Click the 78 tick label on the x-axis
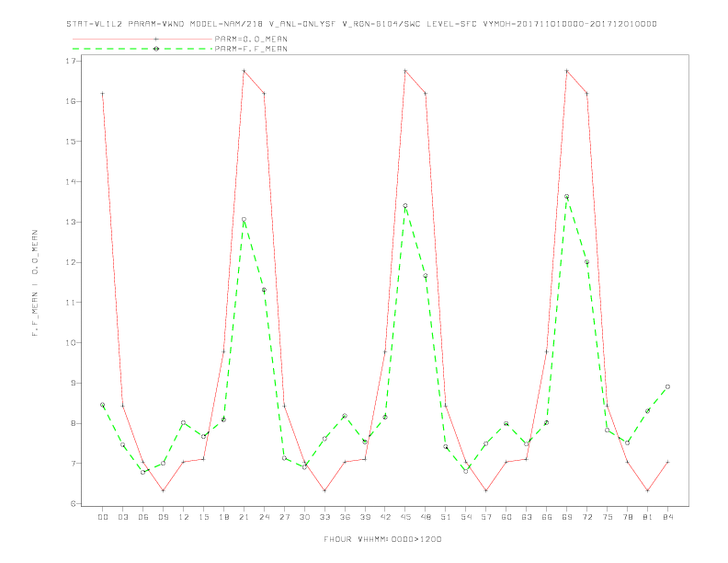Screen dimensions: 728x563 [627, 517]
